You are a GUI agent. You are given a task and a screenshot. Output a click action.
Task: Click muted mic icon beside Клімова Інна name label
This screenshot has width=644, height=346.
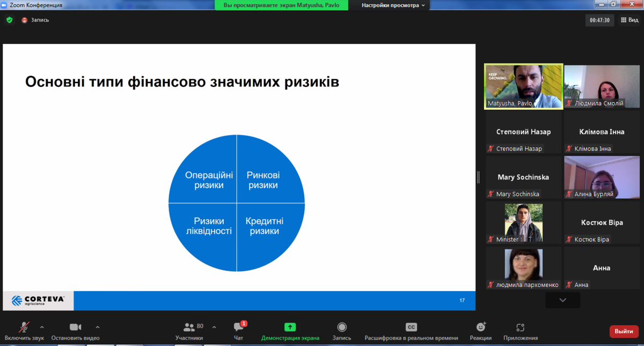pos(570,149)
